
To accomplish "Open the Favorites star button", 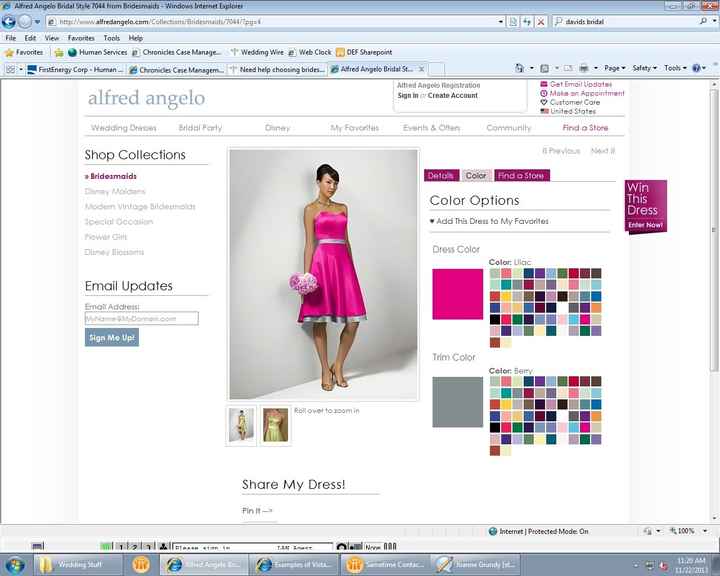I will [24, 52].
